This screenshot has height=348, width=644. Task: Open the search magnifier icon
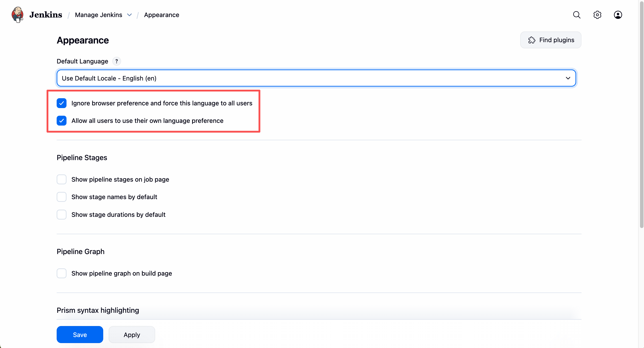tap(577, 15)
